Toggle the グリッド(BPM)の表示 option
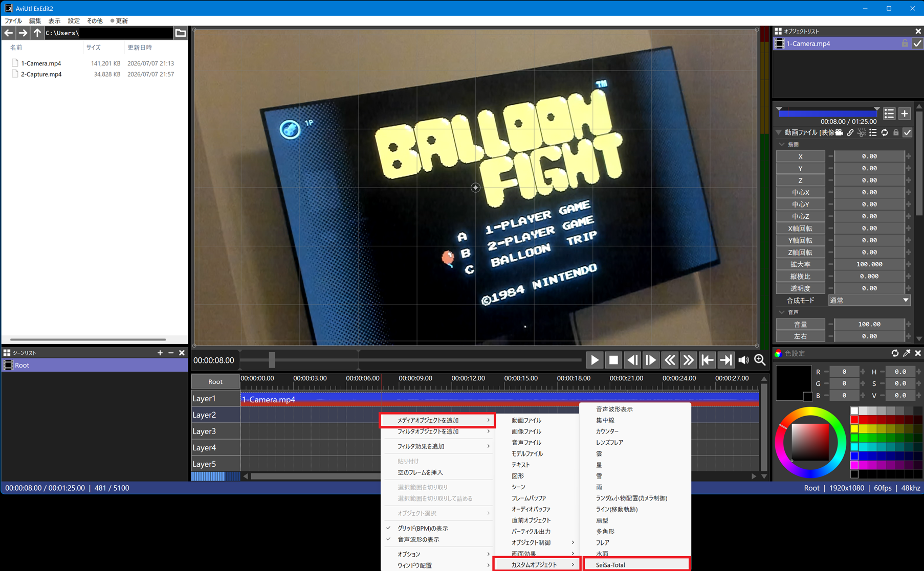The width and height of the screenshot is (924, 571). tap(436, 528)
